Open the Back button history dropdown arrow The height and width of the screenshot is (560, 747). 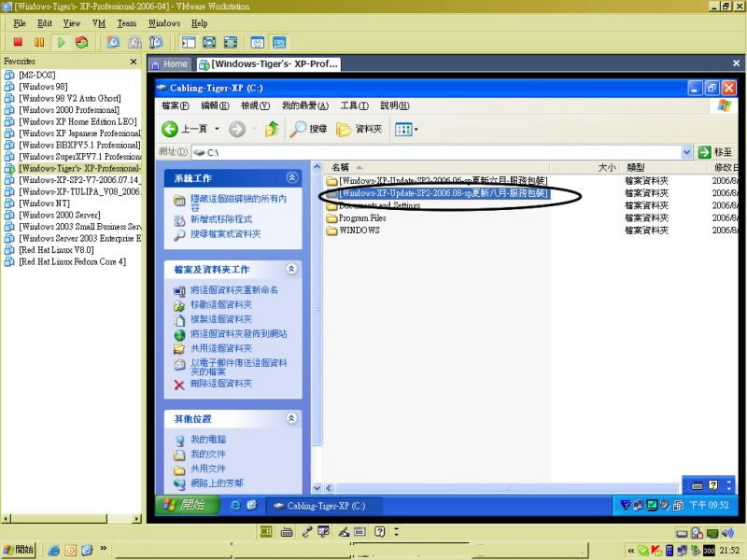point(217,129)
